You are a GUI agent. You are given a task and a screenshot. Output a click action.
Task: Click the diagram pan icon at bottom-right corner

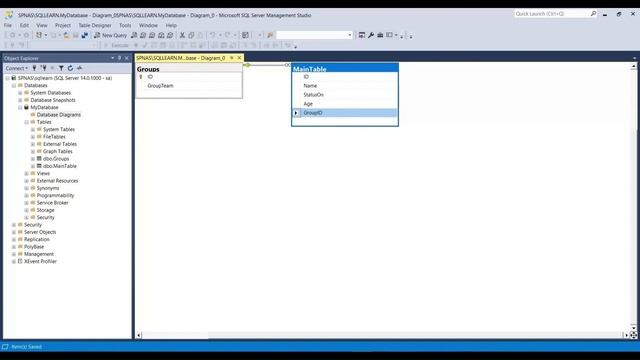click(633, 335)
